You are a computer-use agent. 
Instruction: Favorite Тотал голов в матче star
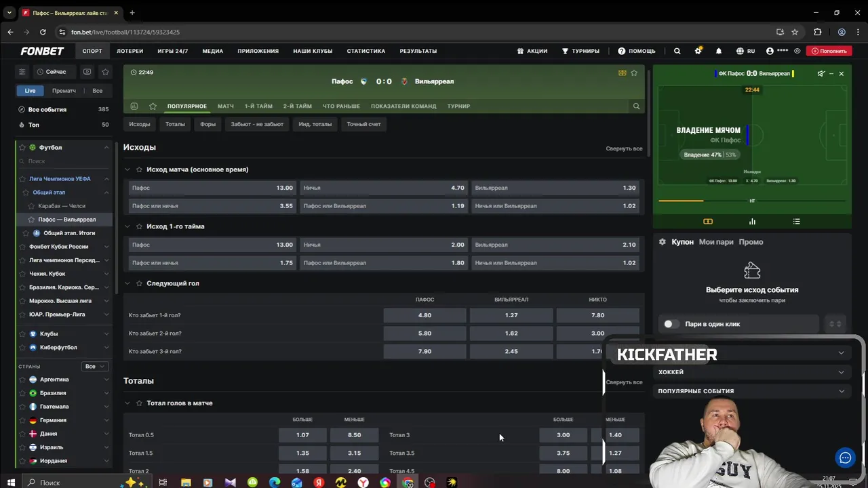[139, 403]
